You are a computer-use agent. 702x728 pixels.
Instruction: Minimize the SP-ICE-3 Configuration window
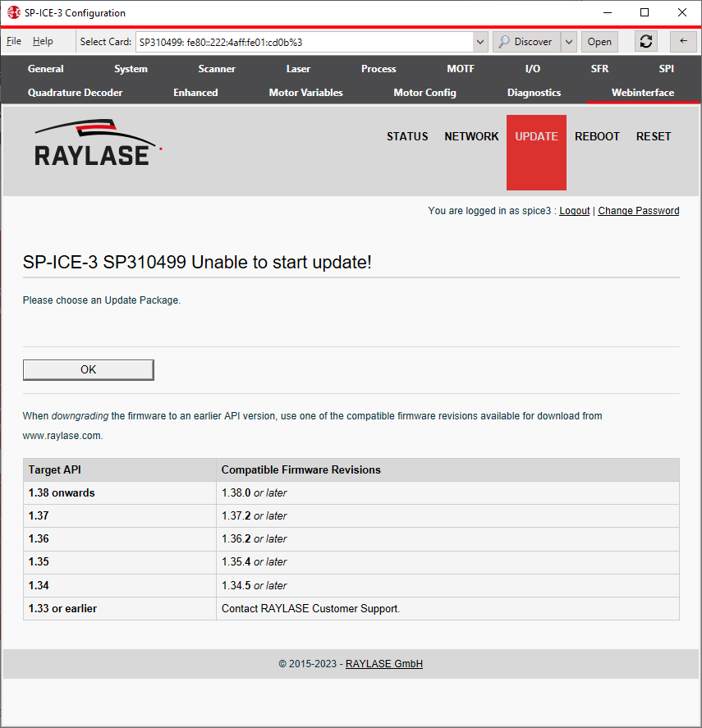(608, 12)
